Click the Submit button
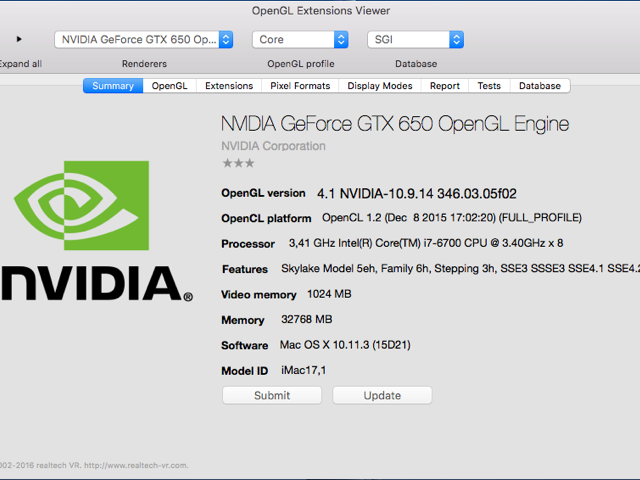 coord(272,396)
